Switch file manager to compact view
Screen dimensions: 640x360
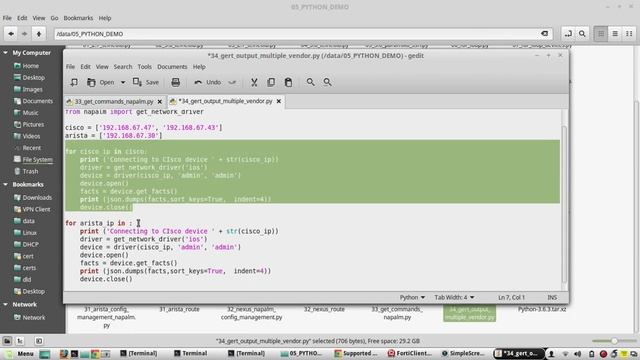coord(629,34)
